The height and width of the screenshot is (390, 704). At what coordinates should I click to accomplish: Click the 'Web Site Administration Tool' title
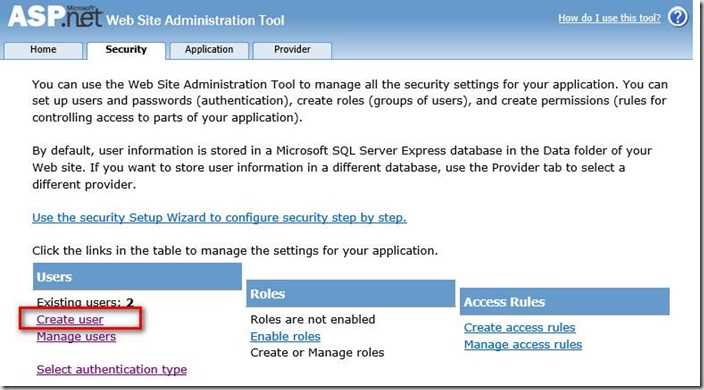pyautogui.click(x=195, y=20)
